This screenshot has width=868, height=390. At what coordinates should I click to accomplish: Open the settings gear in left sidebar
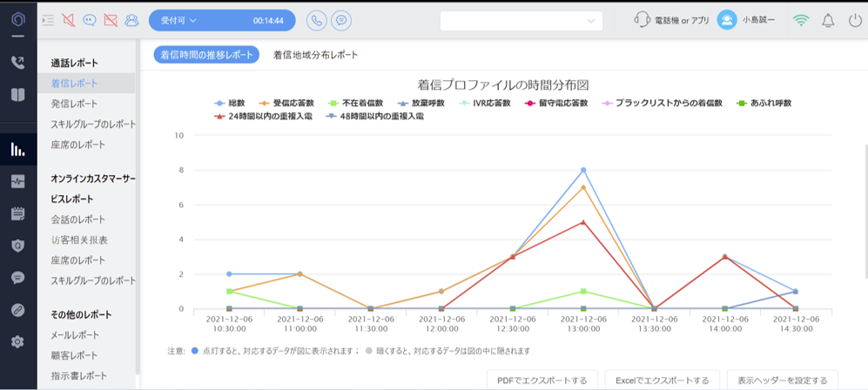17,342
